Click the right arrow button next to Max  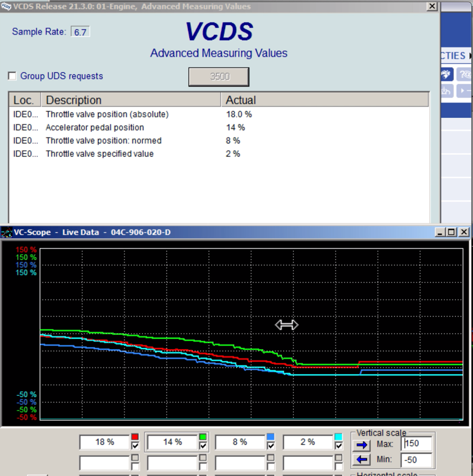click(x=362, y=445)
